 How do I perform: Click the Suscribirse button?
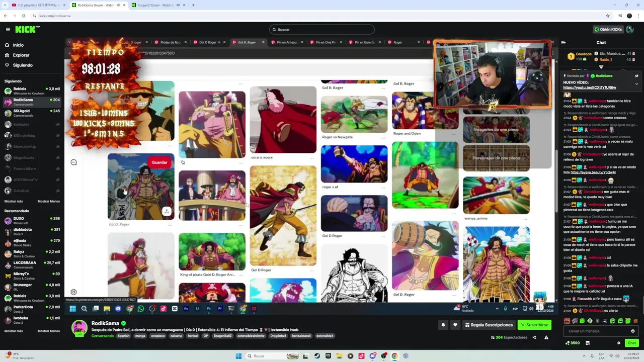point(534,325)
